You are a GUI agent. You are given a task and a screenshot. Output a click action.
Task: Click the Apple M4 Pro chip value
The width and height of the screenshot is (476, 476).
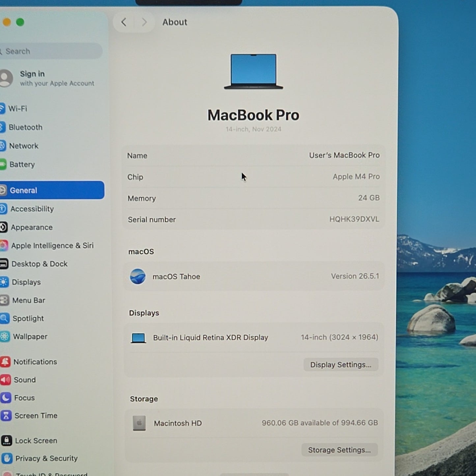356,177
